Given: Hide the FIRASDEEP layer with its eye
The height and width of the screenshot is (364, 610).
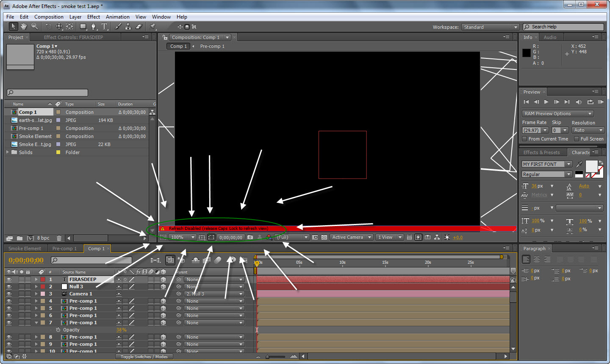Looking at the screenshot, I should click(x=8, y=279).
